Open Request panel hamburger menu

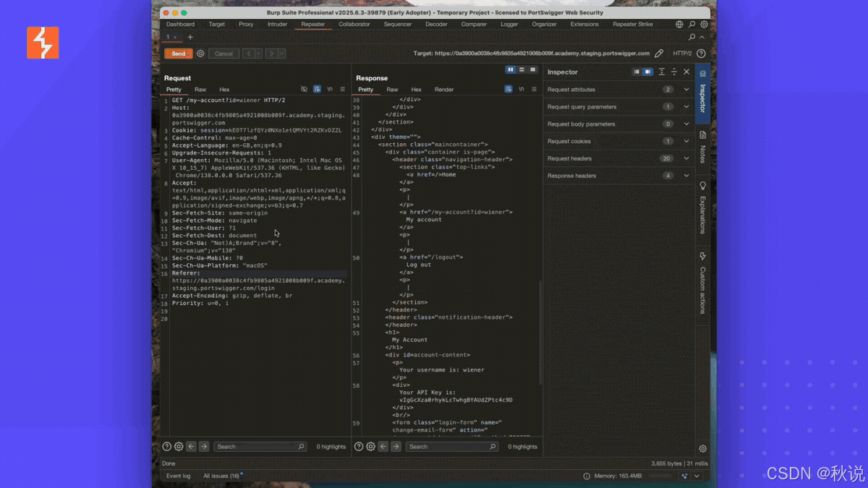(343, 89)
